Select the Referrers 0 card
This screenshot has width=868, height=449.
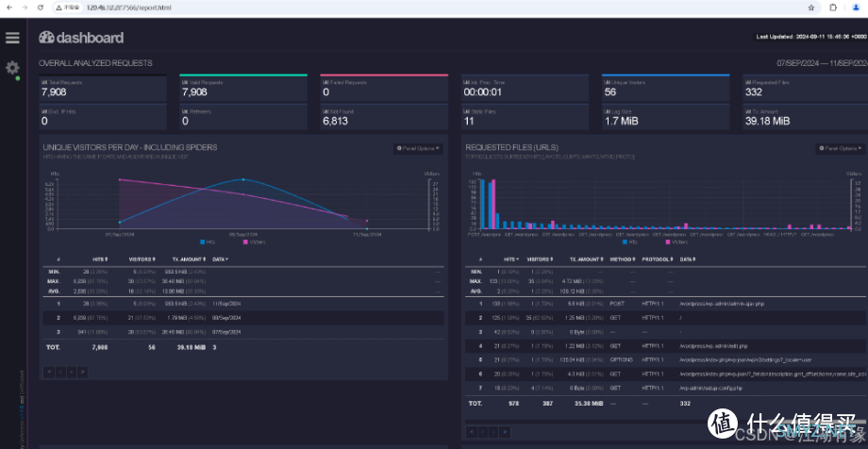tap(243, 117)
